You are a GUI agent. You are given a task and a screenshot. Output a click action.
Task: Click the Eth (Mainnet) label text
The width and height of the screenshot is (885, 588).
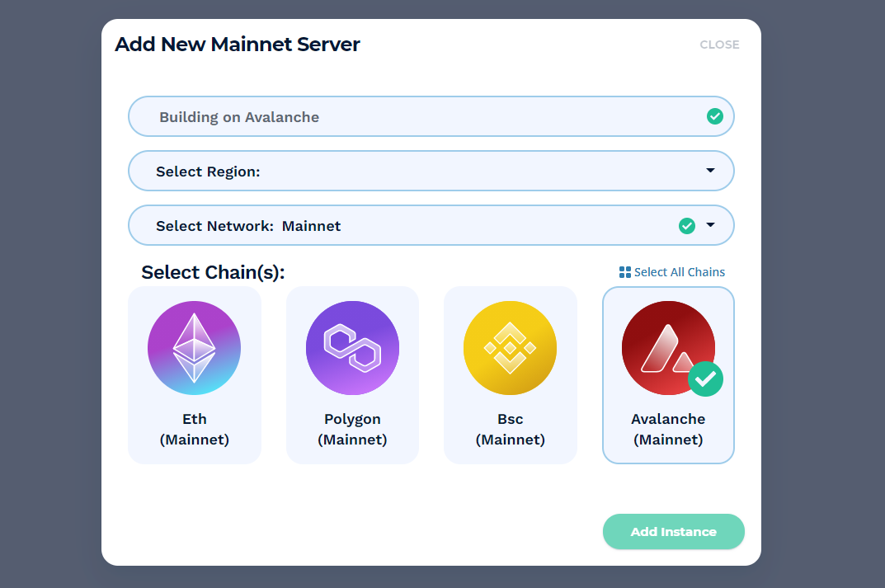pos(194,430)
